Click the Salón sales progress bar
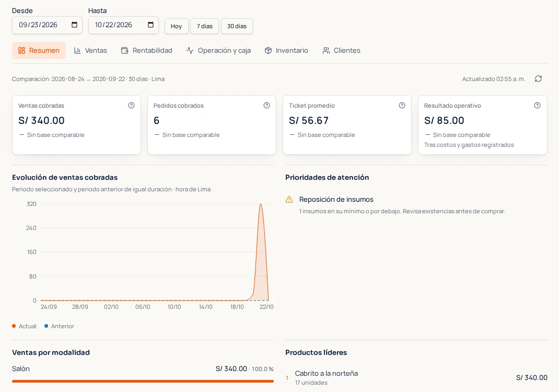Viewport: 559px width, 392px height. click(x=143, y=382)
